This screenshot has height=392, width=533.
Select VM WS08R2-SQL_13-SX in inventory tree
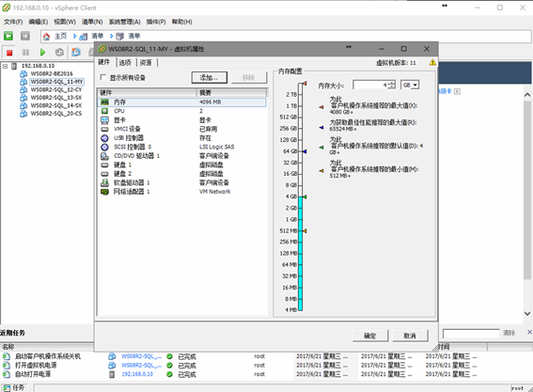coord(56,98)
